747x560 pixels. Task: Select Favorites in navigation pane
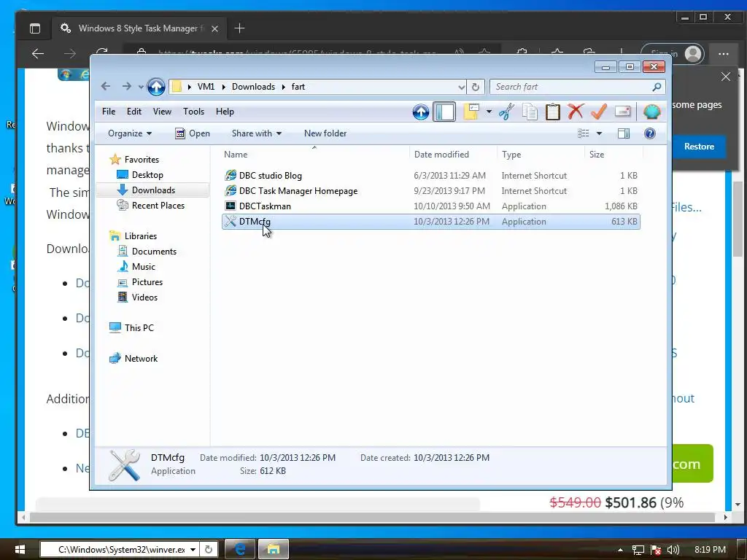click(x=135, y=160)
